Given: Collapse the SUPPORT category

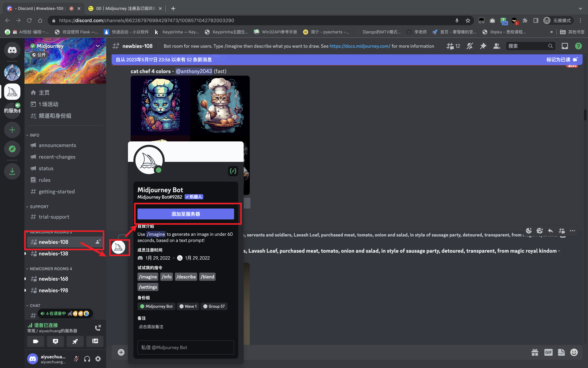Looking at the screenshot, I should 37,207.
